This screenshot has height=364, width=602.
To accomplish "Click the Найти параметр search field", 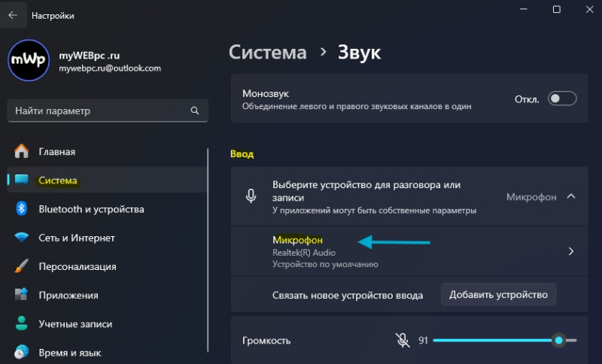I will click(x=98, y=111).
